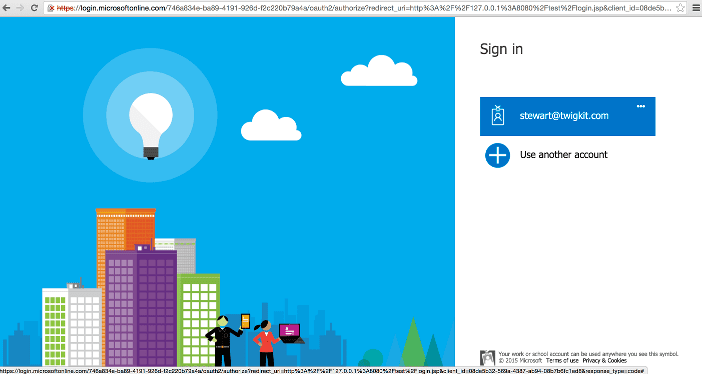The image size is (702, 374).
Task: Click the badge icon on stewart account
Action: click(x=497, y=116)
